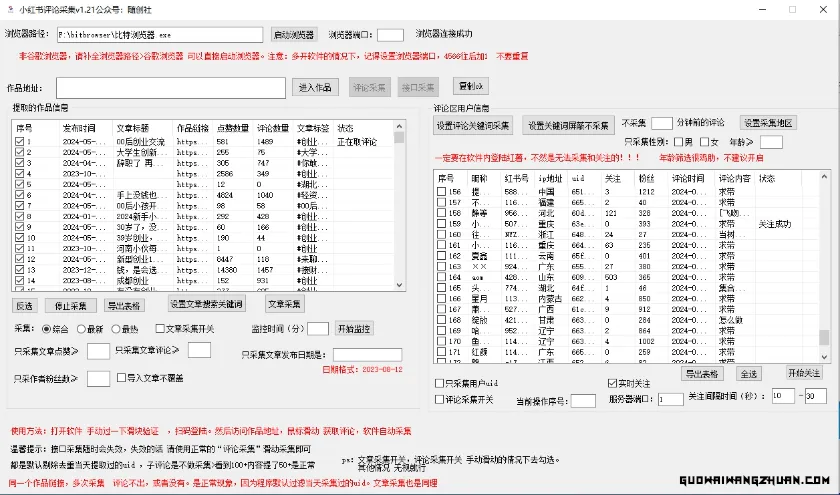
Task: Click the 设置关键词屏蔽不采集 button
Action: tap(568, 126)
